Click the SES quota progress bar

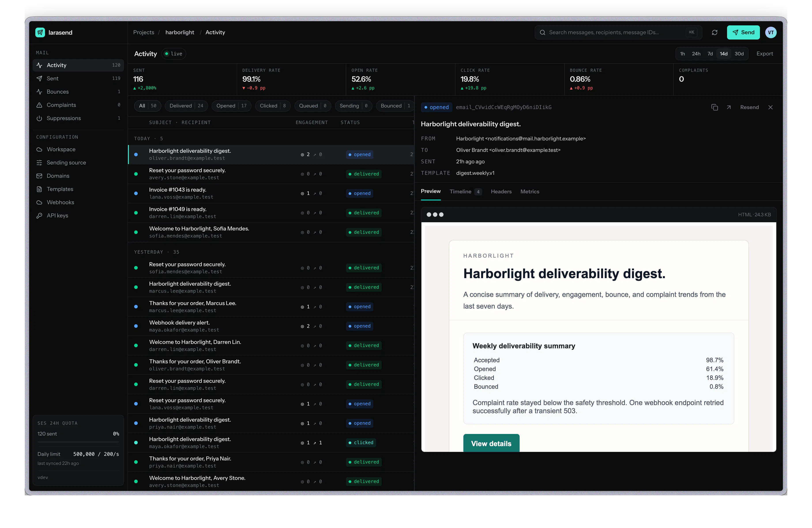coord(78,442)
